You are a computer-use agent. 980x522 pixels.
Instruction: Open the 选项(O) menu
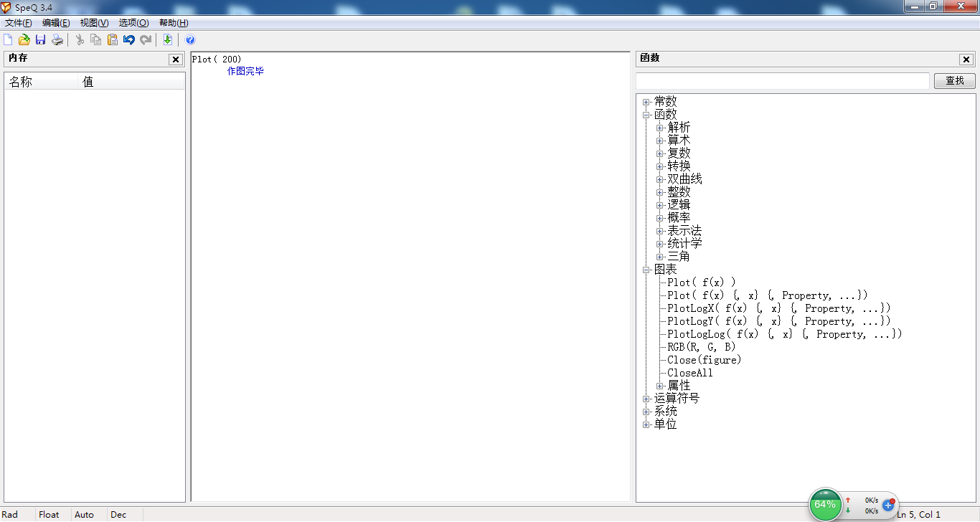(x=134, y=23)
